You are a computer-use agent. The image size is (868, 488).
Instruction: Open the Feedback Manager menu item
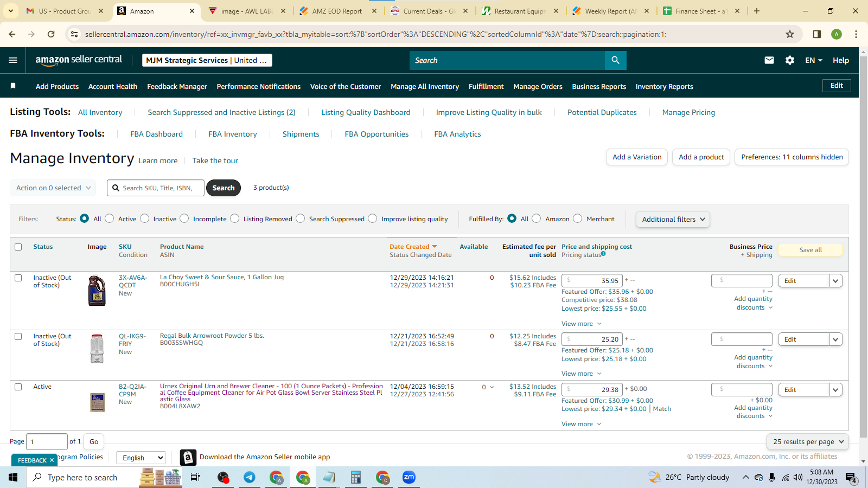click(x=177, y=86)
